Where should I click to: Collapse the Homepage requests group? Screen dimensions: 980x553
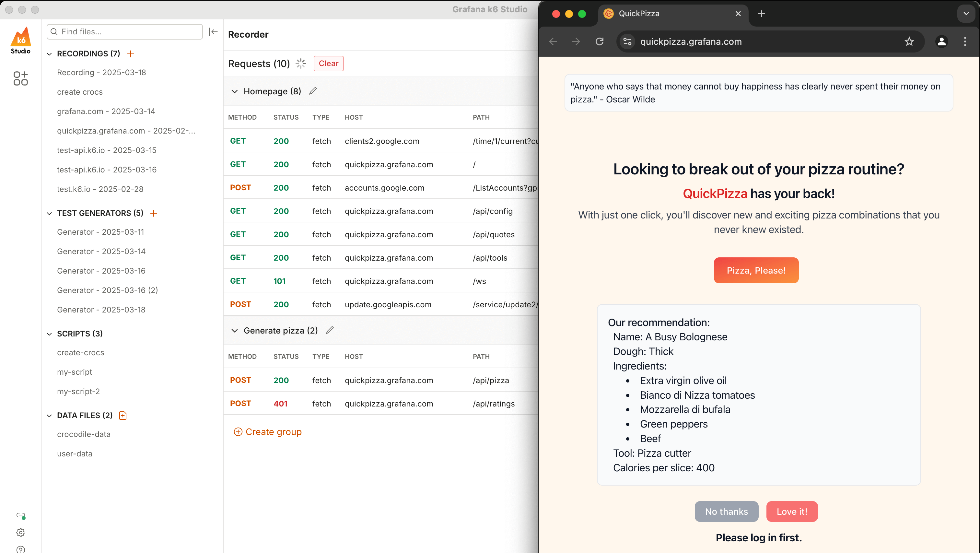click(235, 91)
